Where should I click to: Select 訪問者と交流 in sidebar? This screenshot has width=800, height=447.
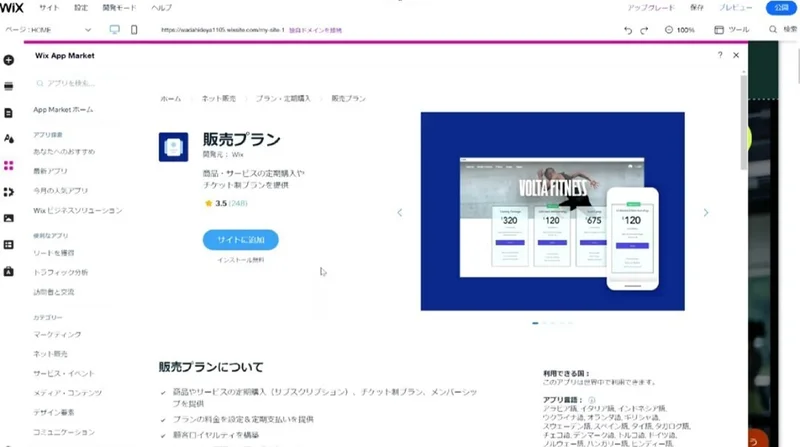pyautogui.click(x=54, y=292)
